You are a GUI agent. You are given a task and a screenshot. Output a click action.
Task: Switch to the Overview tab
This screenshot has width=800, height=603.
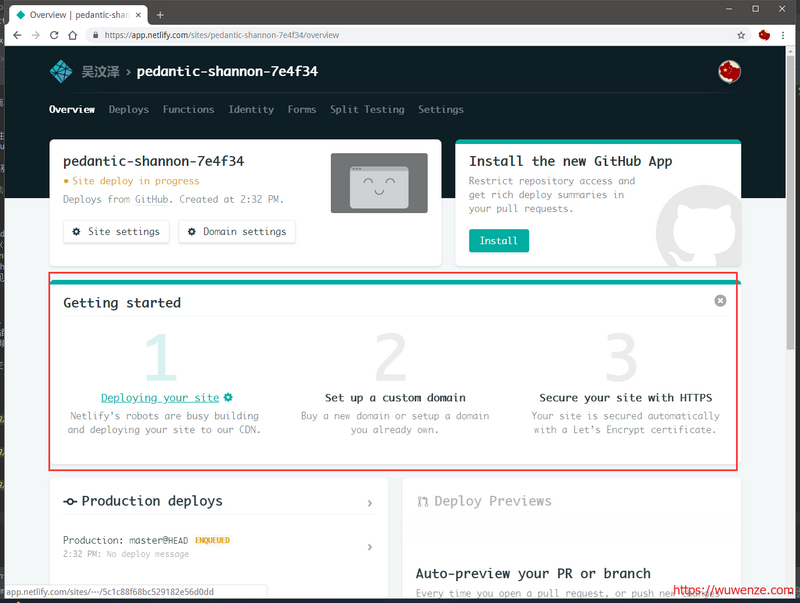[72, 109]
